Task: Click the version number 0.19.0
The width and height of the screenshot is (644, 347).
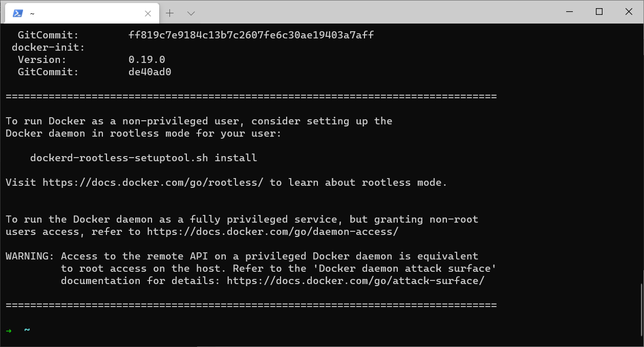Action: [x=146, y=59]
